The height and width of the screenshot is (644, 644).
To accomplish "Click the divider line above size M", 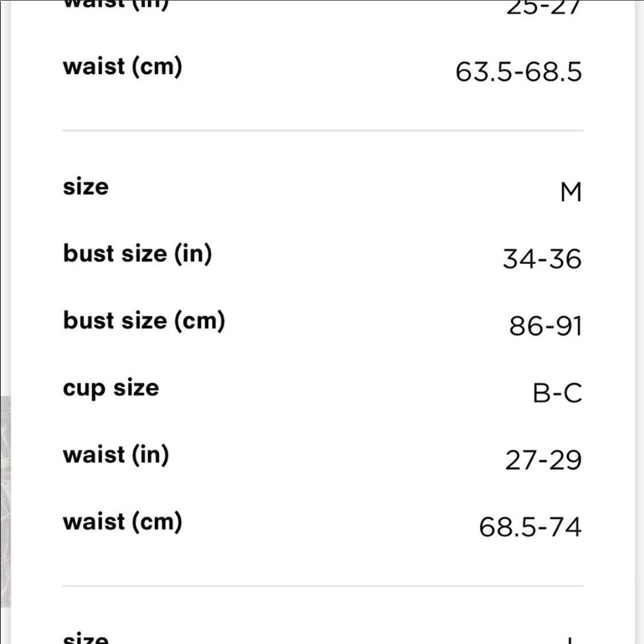I will coord(323,131).
